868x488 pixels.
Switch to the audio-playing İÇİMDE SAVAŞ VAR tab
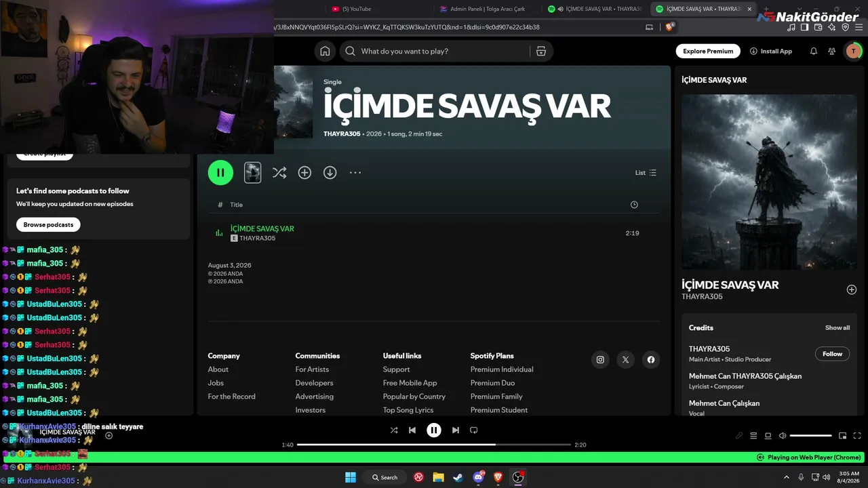click(x=595, y=9)
